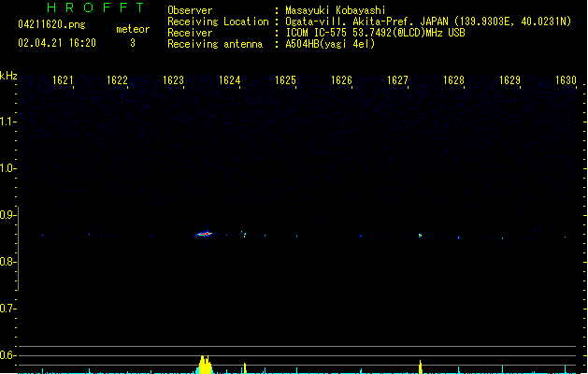Click the timestamp 02.04.21 16:20
This screenshot has height=374, width=588.
[57, 43]
